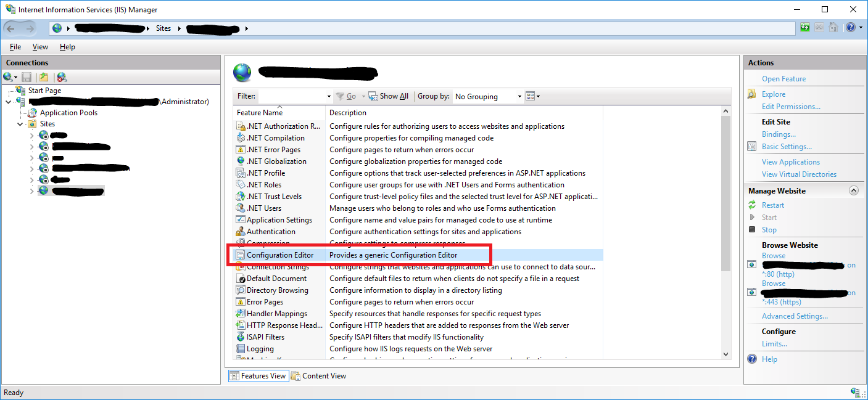Viewport: 868px width, 400px height.
Task: Open the .NET Compilation feature icon
Action: (241, 138)
